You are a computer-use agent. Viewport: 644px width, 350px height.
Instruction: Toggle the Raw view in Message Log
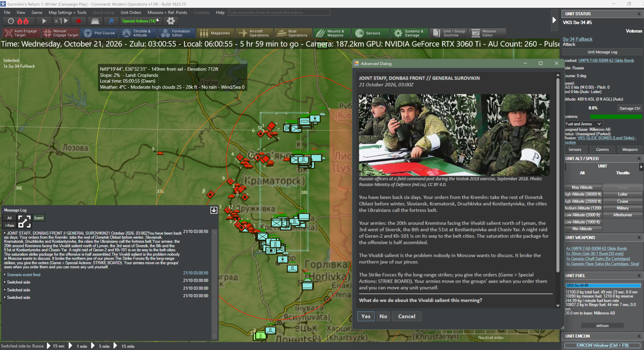[9, 225]
